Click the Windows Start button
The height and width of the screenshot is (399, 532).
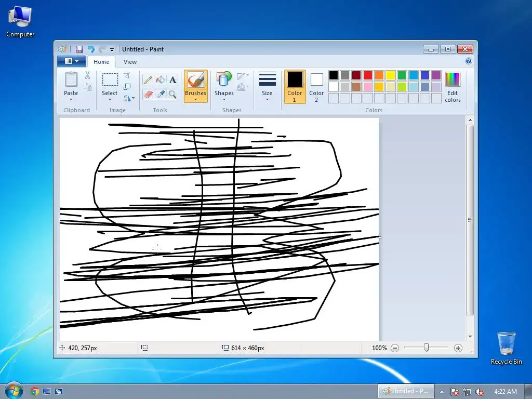click(14, 391)
